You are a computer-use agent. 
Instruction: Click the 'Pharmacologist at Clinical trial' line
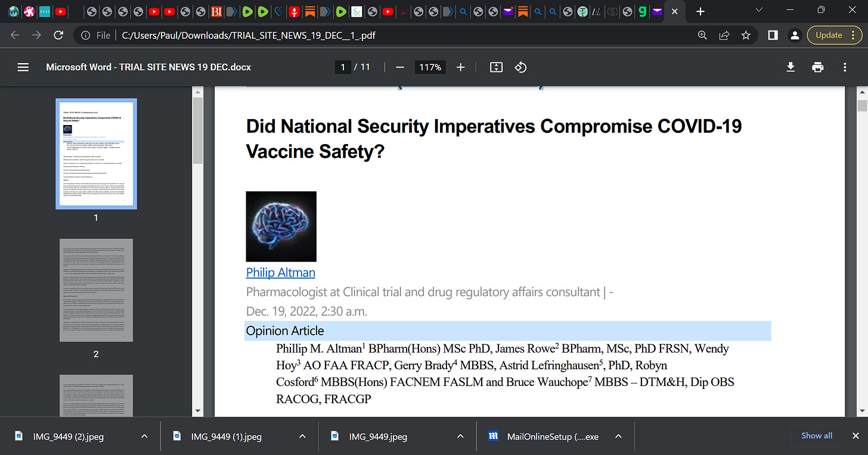tap(430, 292)
